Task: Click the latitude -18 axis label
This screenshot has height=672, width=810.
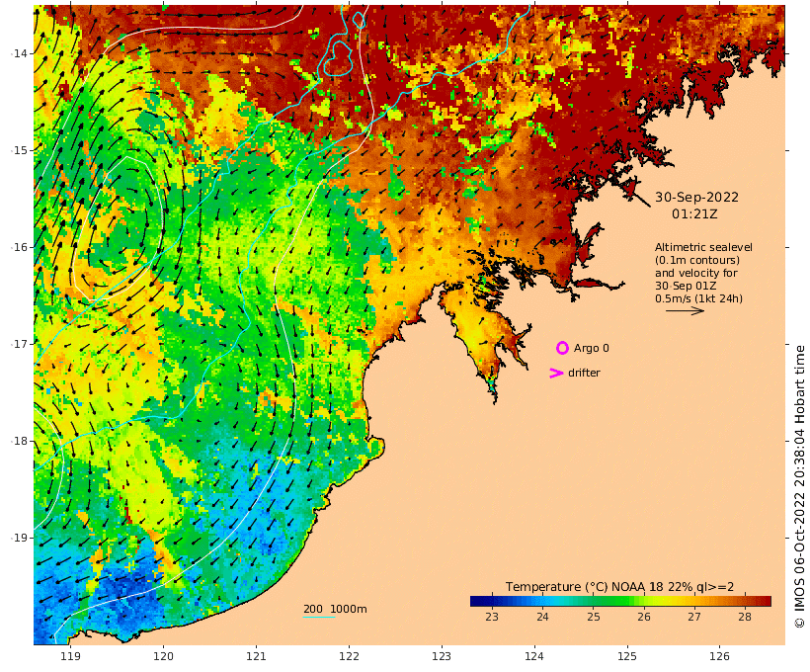Action: coord(19,441)
